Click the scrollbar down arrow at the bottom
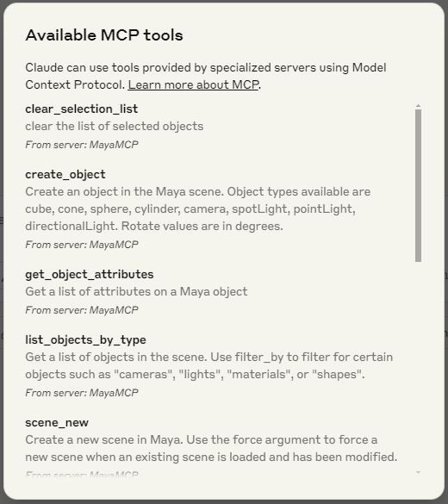The width and height of the screenshot is (448, 504). click(418, 472)
